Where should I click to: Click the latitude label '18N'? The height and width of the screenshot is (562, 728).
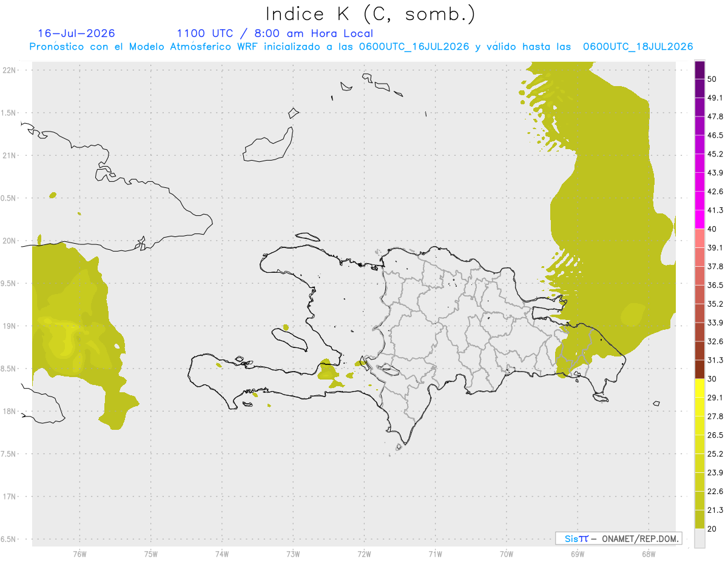pyautogui.click(x=9, y=411)
